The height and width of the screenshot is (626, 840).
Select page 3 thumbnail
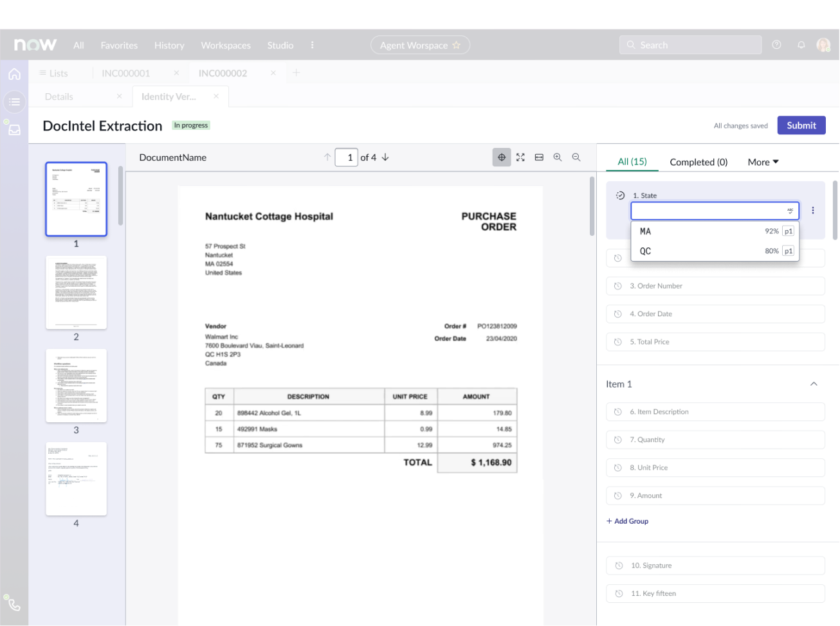click(x=76, y=386)
